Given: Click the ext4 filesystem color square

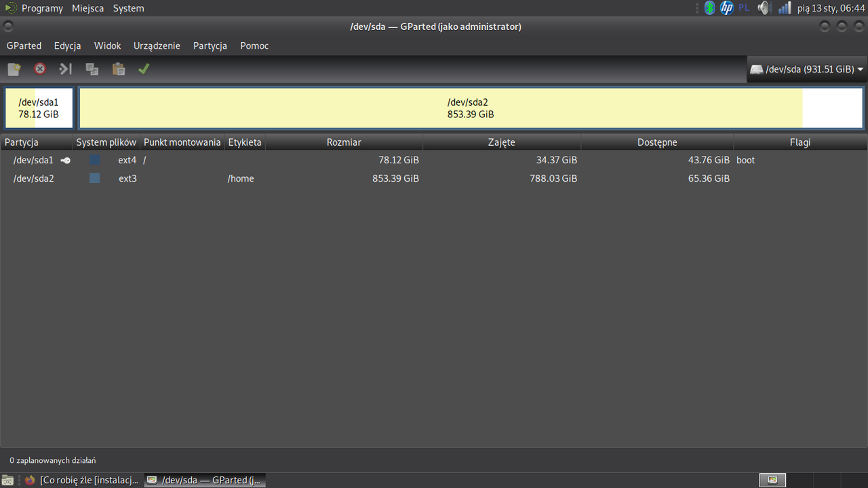Looking at the screenshot, I should point(95,160).
